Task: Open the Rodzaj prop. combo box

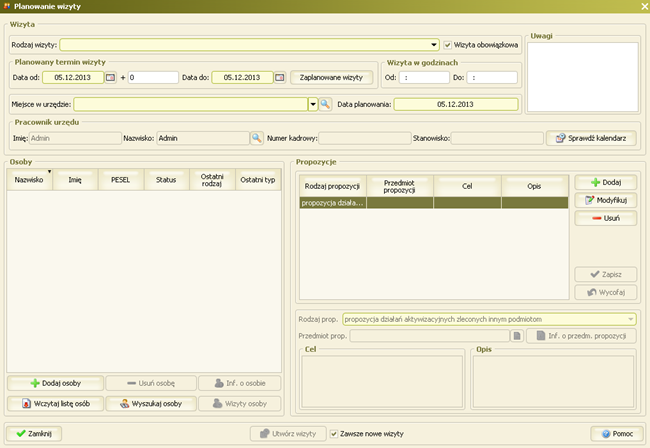Action: (489, 319)
